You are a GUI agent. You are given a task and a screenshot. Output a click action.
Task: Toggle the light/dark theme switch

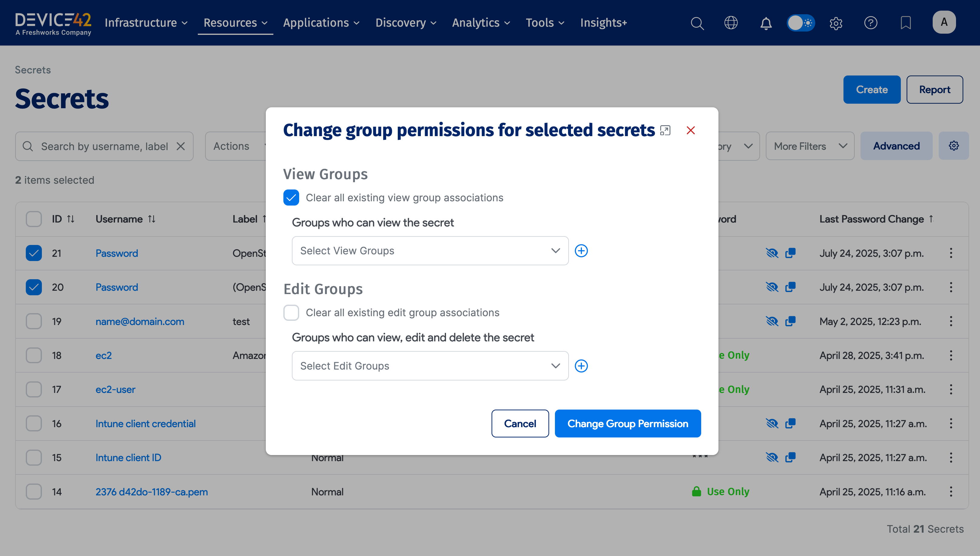[x=801, y=23]
